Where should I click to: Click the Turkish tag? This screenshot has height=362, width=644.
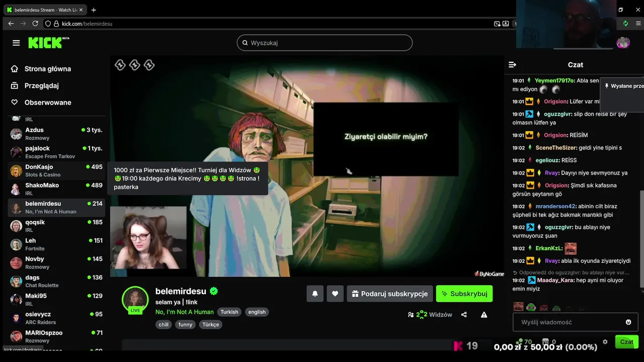click(229, 312)
